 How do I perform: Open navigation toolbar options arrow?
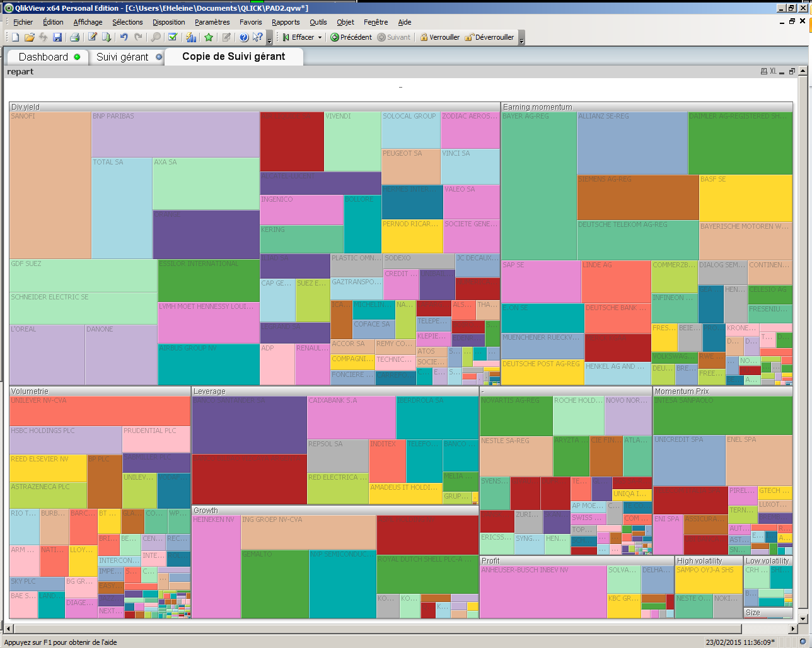pyautogui.click(x=521, y=38)
